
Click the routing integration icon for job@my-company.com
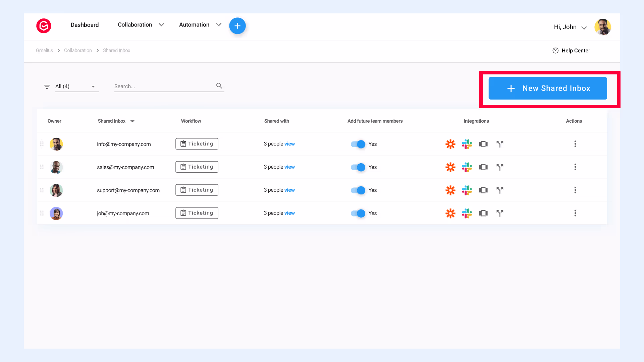[500, 213]
